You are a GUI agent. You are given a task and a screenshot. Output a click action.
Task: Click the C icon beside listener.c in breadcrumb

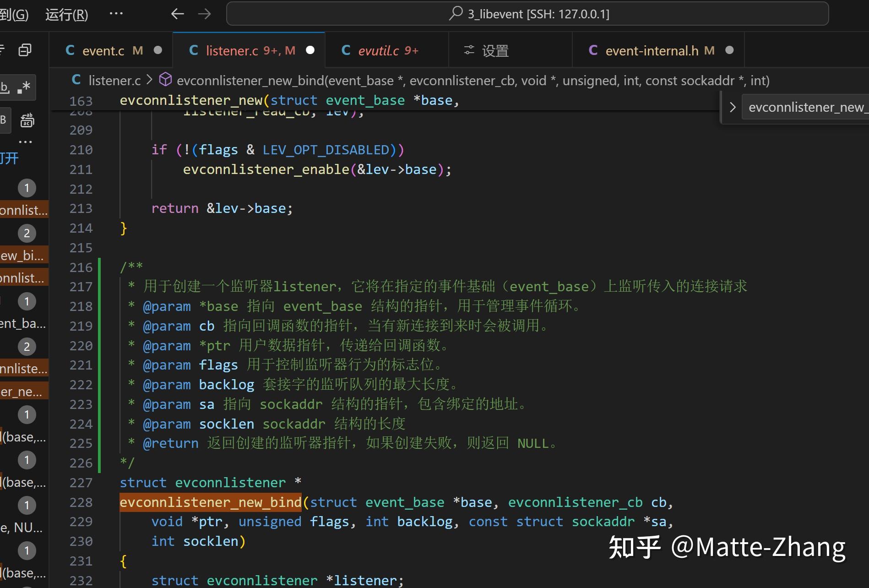pos(76,79)
